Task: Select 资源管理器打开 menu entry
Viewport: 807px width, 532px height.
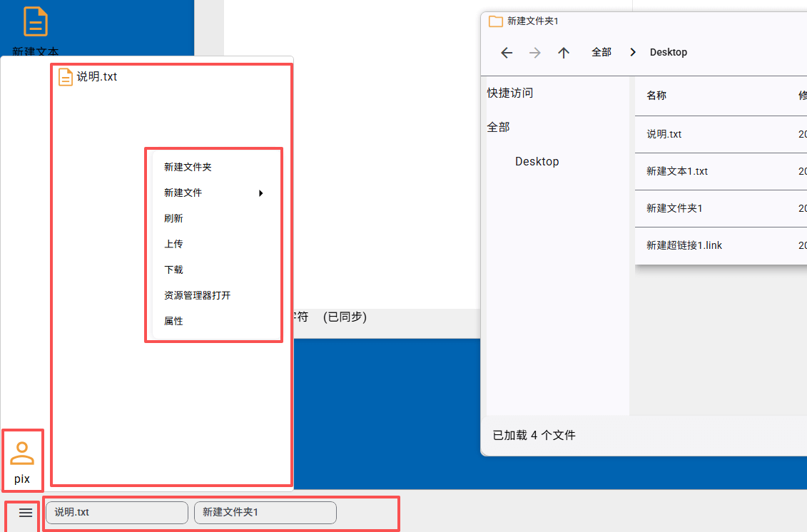Action: (196, 295)
